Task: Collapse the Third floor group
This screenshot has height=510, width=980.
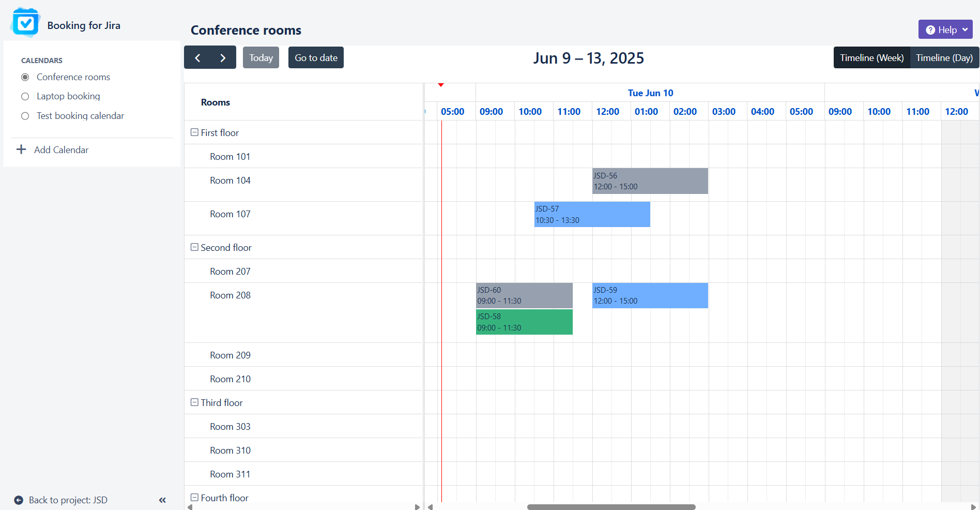Action: coord(195,402)
